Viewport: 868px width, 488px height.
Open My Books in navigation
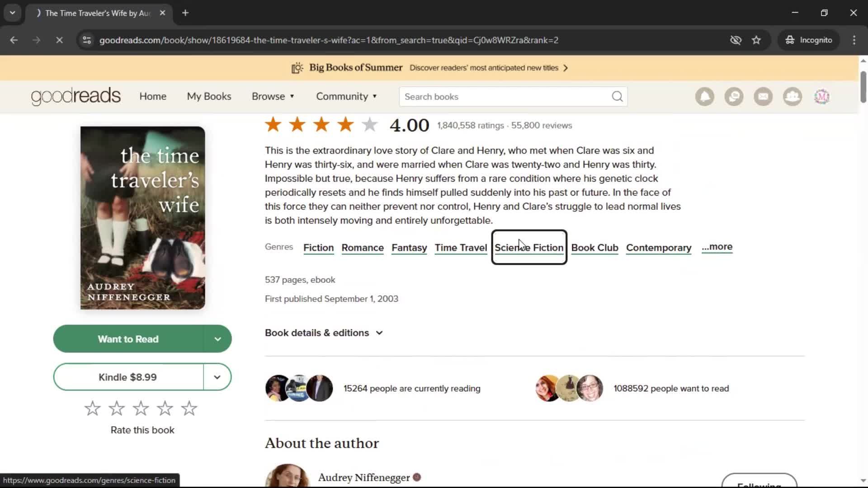click(x=209, y=97)
